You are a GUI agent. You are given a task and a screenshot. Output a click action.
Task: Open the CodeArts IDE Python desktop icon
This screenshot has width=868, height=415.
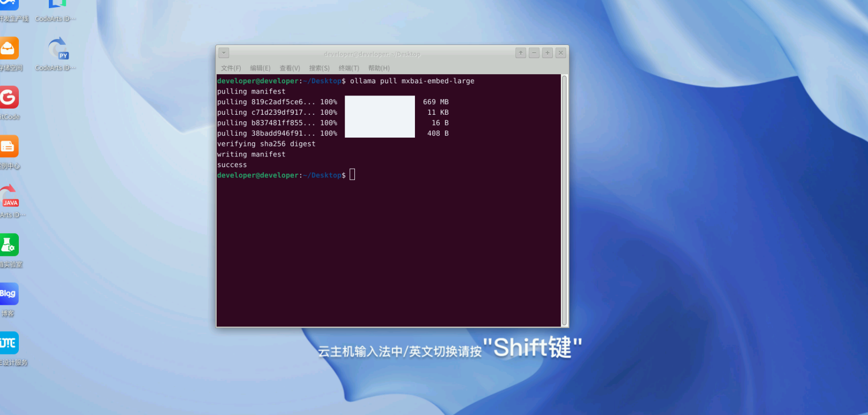click(58, 49)
